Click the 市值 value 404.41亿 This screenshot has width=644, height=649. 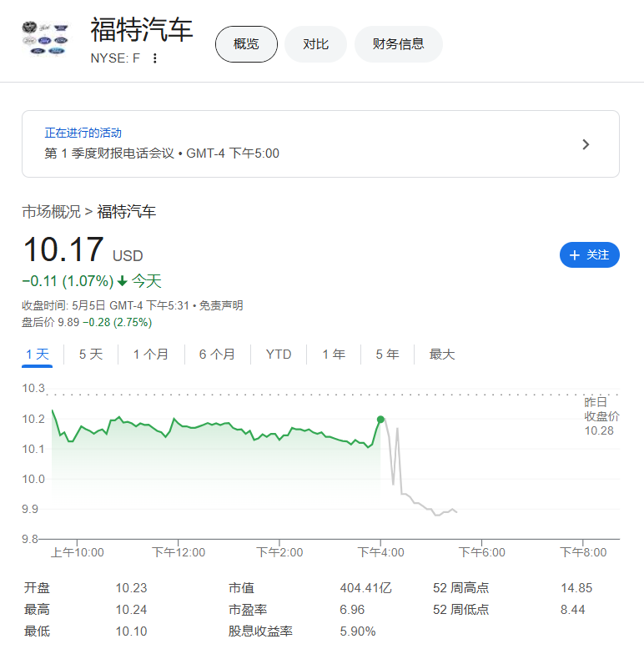pyautogui.click(x=366, y=588)
